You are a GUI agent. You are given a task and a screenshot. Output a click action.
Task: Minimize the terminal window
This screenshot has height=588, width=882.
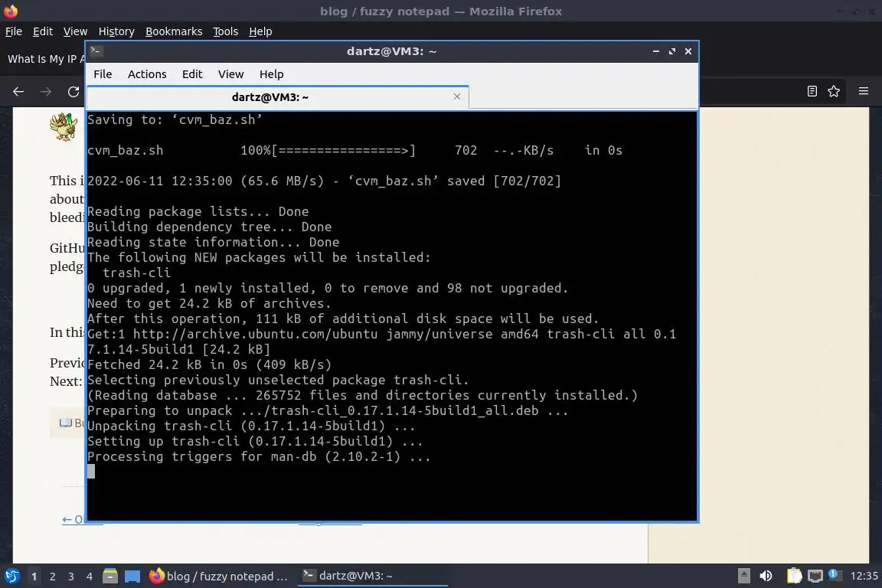click(x=656, y=51)
